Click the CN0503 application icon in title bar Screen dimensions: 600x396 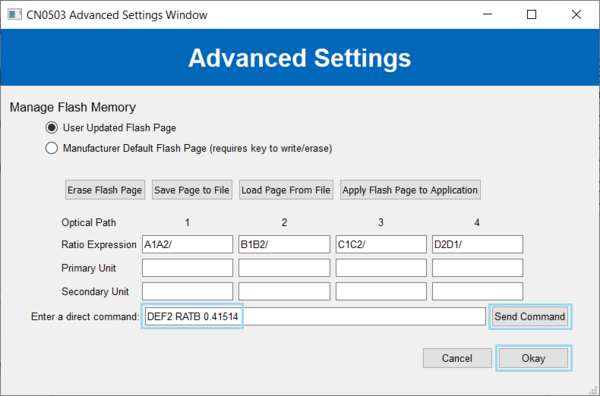click(15, 15)
